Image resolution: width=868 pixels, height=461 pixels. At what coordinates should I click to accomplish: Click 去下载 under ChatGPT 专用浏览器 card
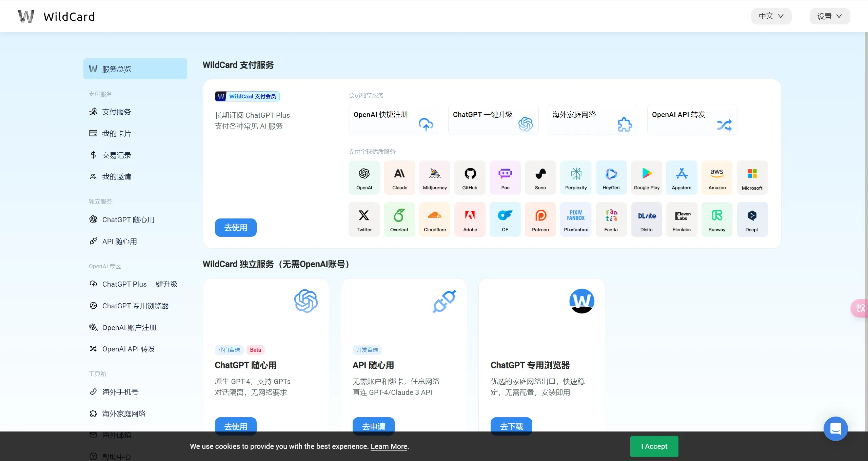511,426
